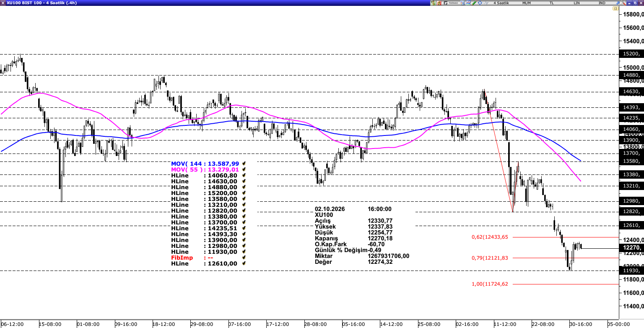Select the magenta MOV(55) legend label
644x328 pixels.
[x=205, y=169]
